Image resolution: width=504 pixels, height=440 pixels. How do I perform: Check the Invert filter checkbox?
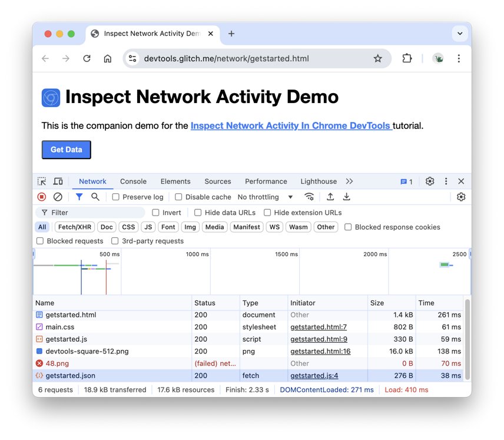pyautogui.click(x=155, y=213)
